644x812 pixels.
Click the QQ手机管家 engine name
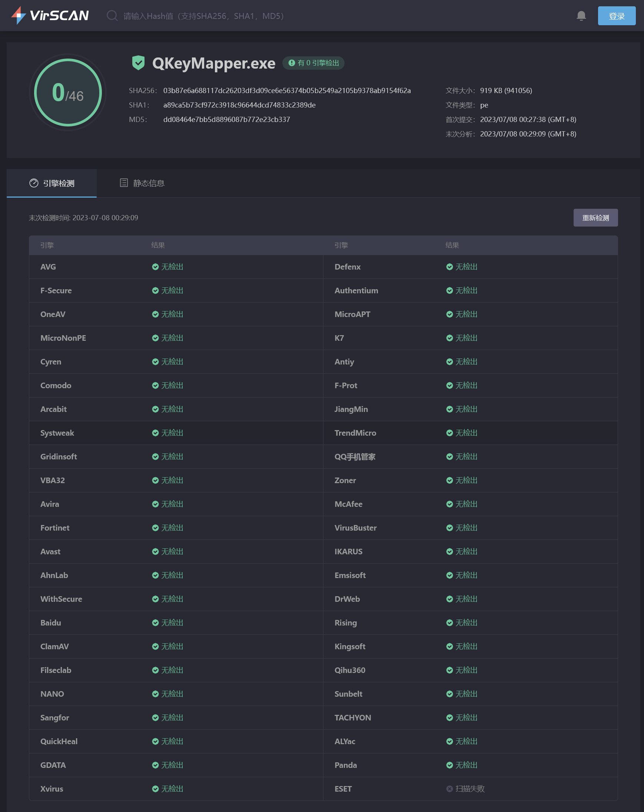355,456
